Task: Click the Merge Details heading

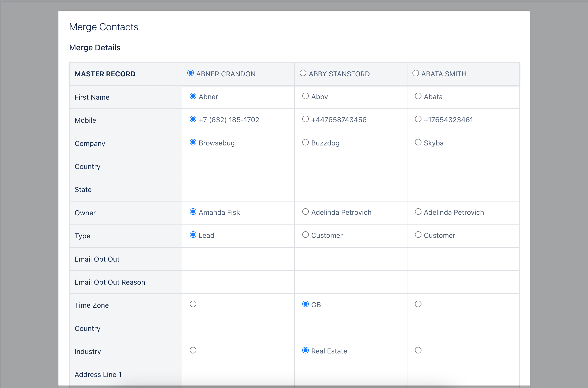Action: pos(95,48)
